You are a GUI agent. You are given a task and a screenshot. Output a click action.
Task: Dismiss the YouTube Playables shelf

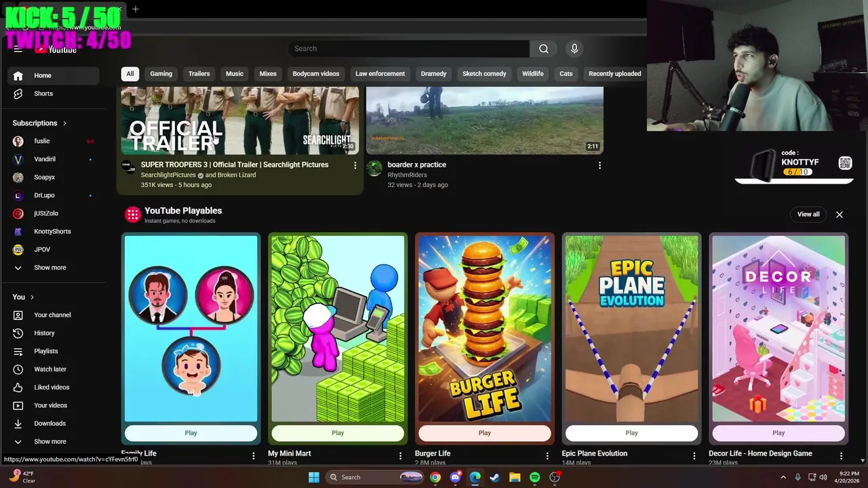[840, 214]
